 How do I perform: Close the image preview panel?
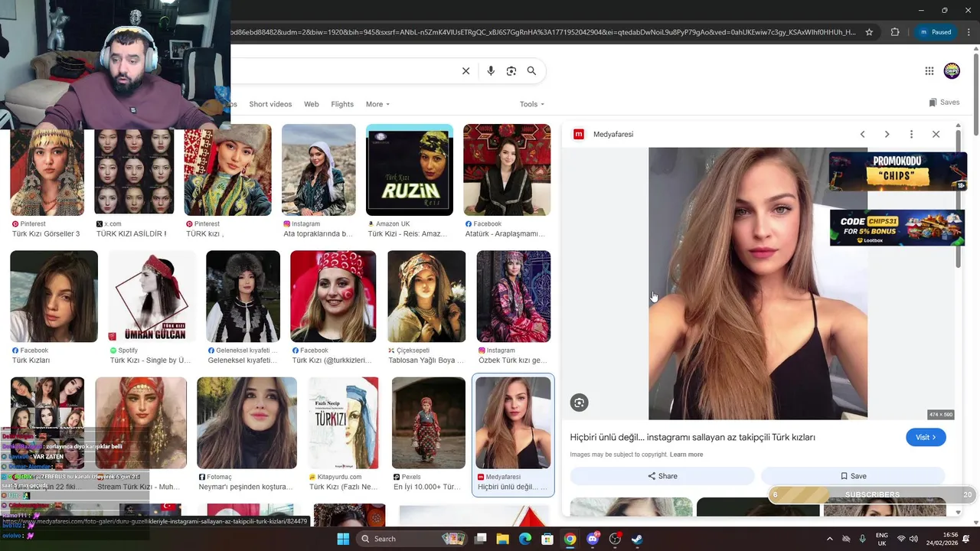[936, 134]
